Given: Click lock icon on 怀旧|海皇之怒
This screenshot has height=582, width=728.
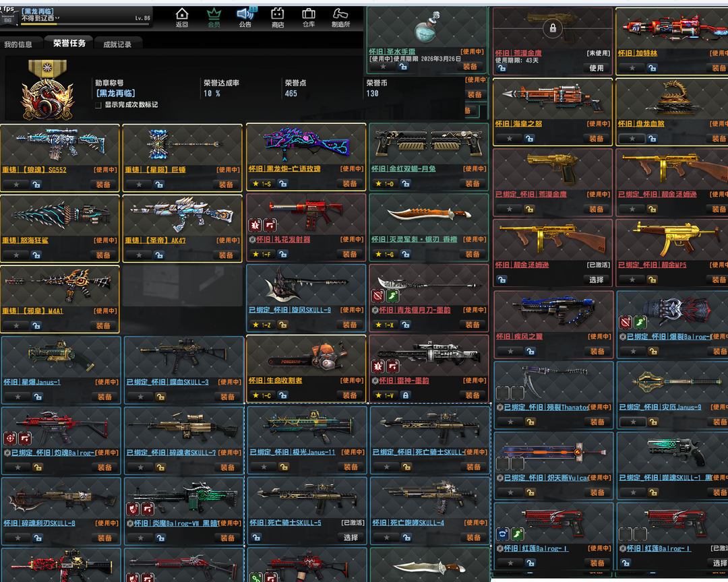Looking at the screenshot, I should click(529, 138).
